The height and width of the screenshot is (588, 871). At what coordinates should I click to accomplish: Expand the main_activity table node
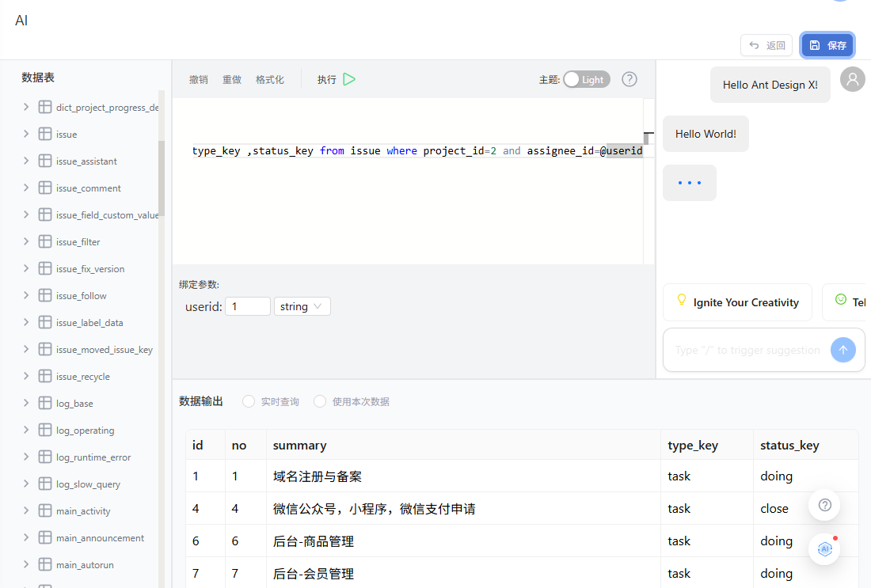click(x=25, y=510)
